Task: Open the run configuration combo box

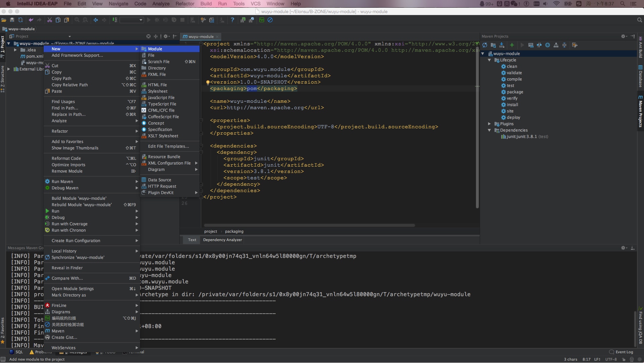Action: (x=132, y=20)
